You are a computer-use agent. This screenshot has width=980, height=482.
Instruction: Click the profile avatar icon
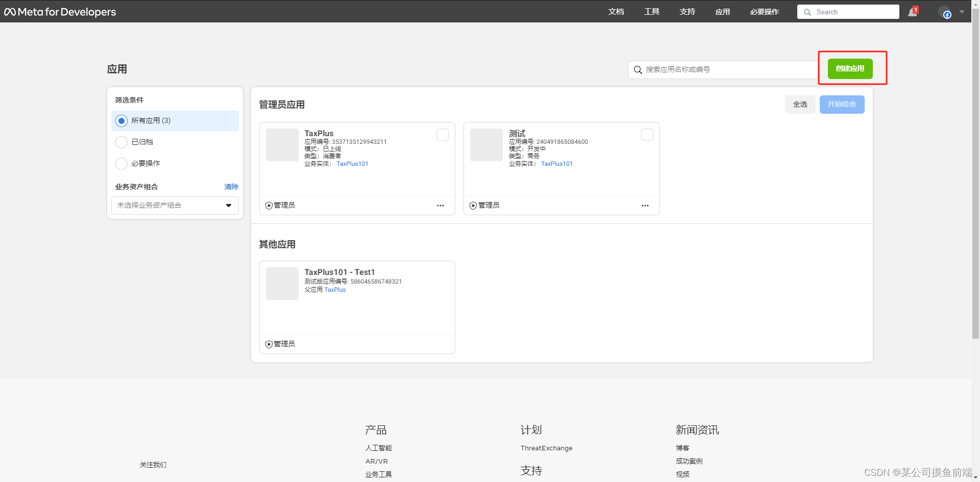coord(946,13)
